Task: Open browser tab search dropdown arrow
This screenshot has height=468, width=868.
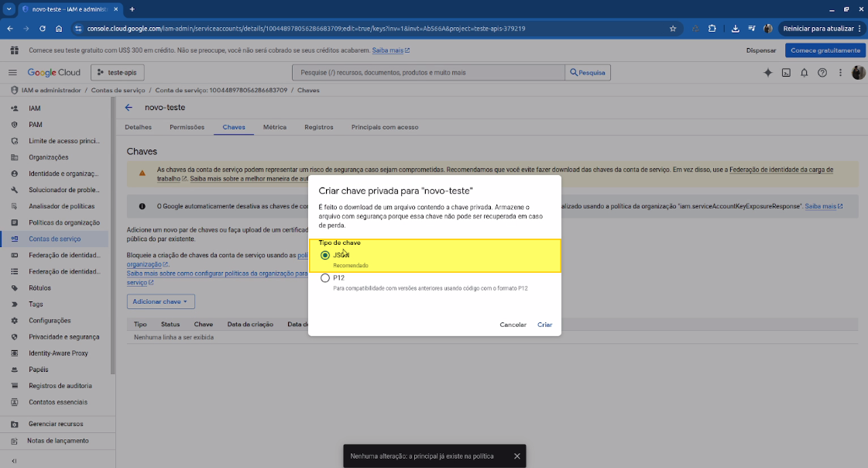Action: click(x=9, y=9)
